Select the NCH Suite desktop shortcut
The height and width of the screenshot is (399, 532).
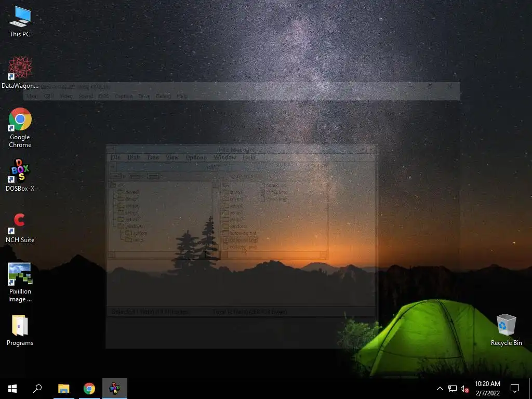(20, 228)
